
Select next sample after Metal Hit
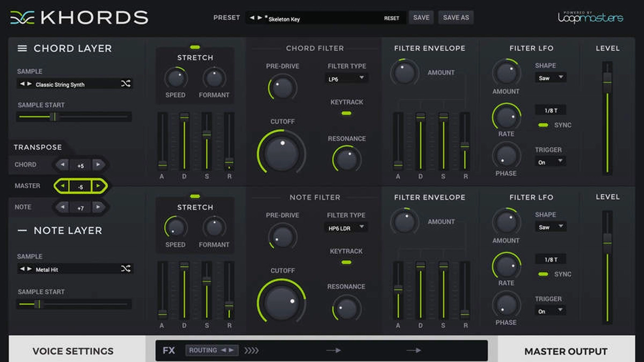[29, 269]
